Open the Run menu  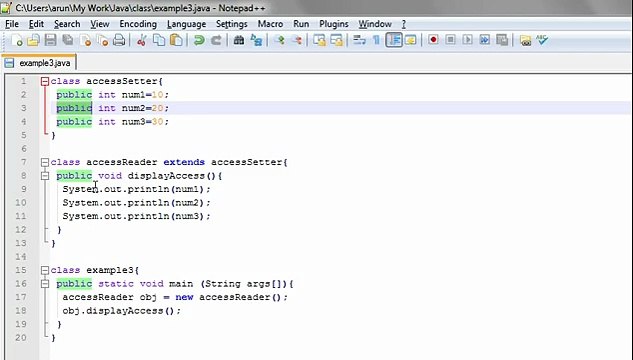pyautogui.click(x=301, y=24)
